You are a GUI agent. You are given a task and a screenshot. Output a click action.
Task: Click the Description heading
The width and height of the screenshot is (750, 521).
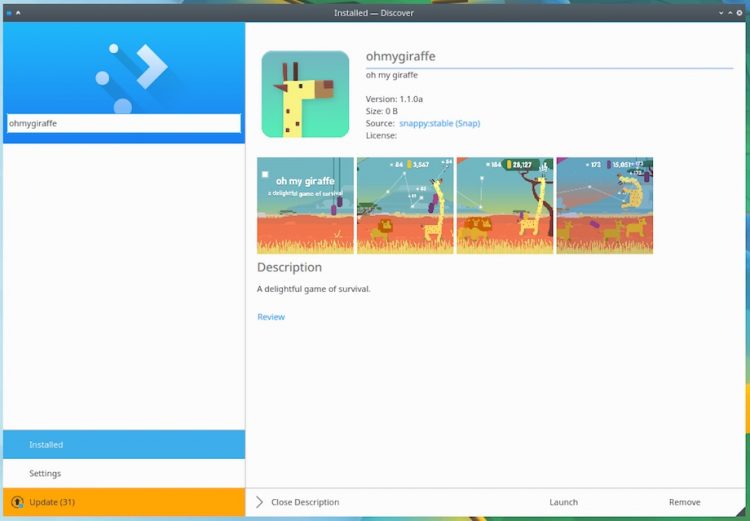pyautogui.click(x=289, y=267)
